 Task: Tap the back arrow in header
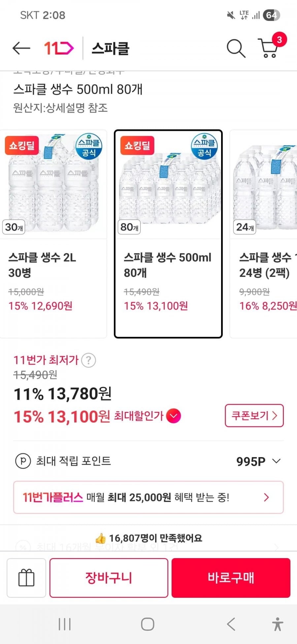tap(21, 48)
